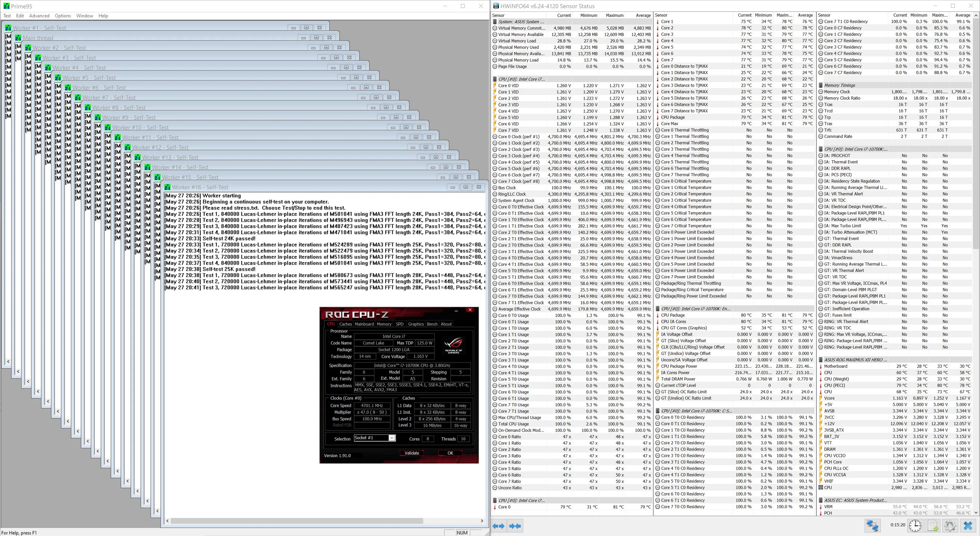Image resolution: width=980 pixels, height=536 pixels.
Task: Check the Core 0 Thermal Throttling status checkbox
Action: pos(660,130)
